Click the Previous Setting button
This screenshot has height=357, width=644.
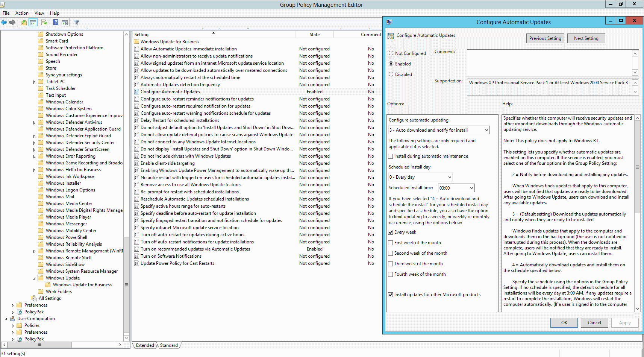click(x=545, y=38)
